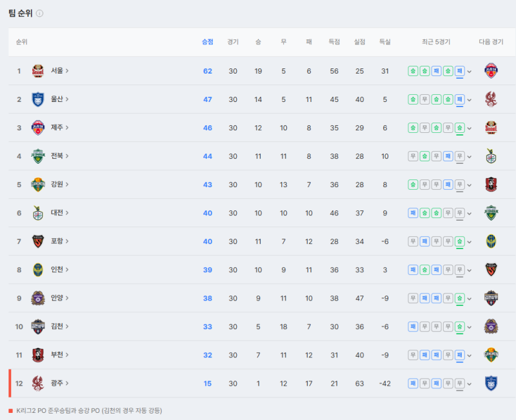Click the 광주 crest beside the team name
Image resolution: width=516 pixels, height=420 pixels.
pyautogui.click(x=38, y=383)
